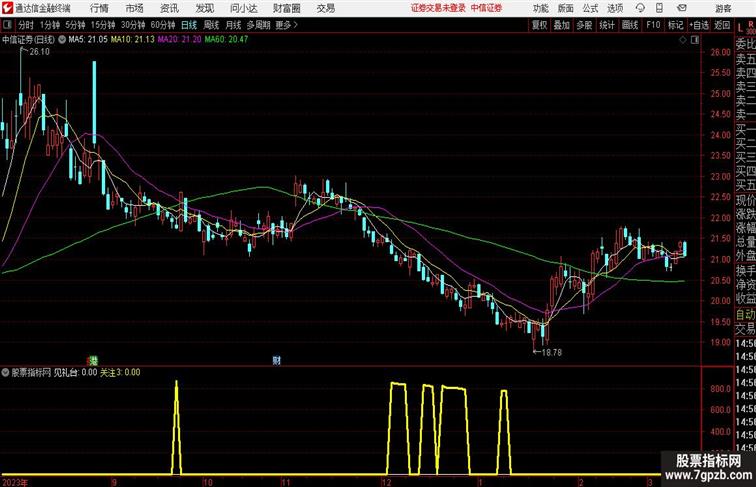Open the 问小达 menu
The height and width of the screenshot is (487, 756).
244,8
